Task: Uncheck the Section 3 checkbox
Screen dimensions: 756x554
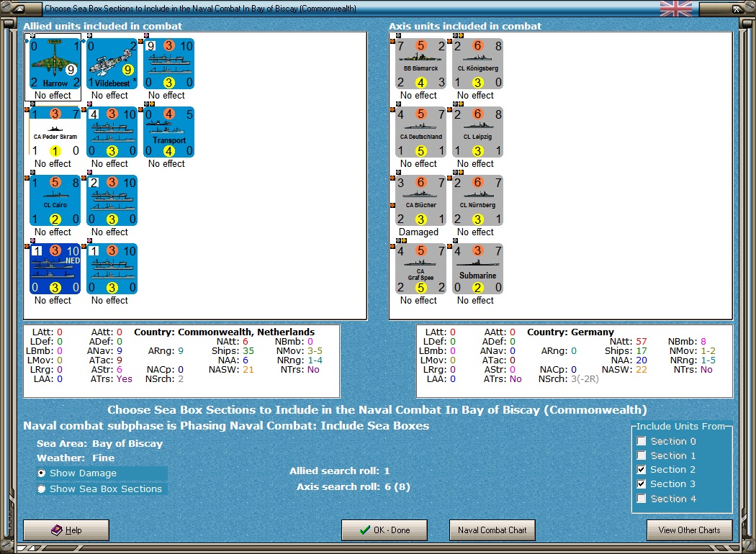Action: pyautogui.click(x=642, y=483)
